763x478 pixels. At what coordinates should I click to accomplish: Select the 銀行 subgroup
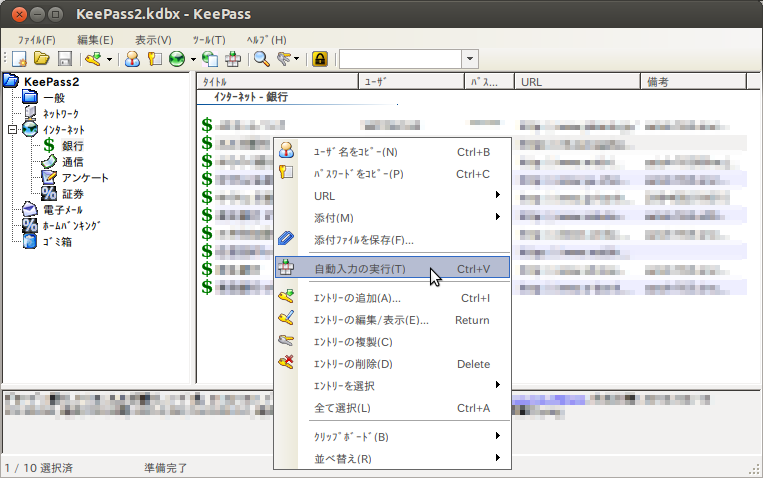(x=73, y=146)
